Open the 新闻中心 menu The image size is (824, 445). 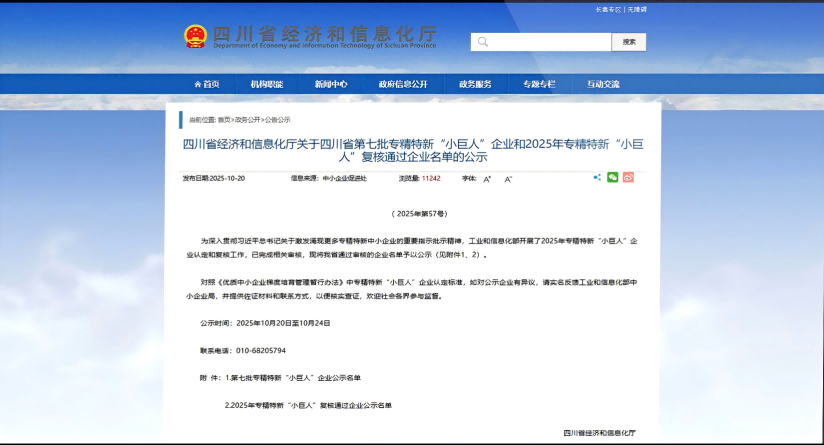point(331,84)
